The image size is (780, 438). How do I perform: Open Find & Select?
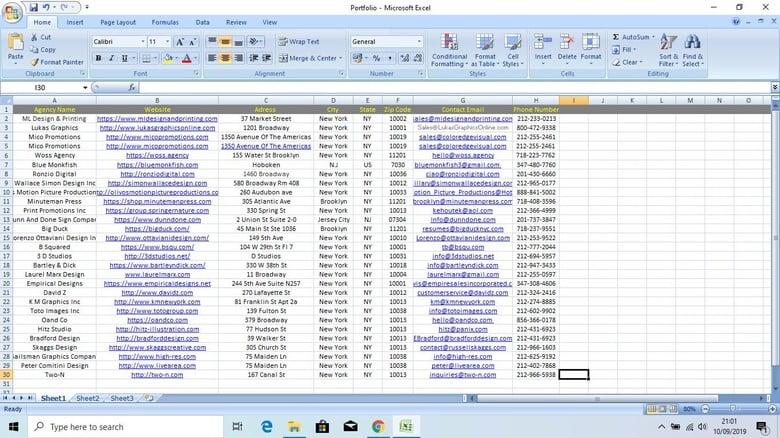coord(692,50)
